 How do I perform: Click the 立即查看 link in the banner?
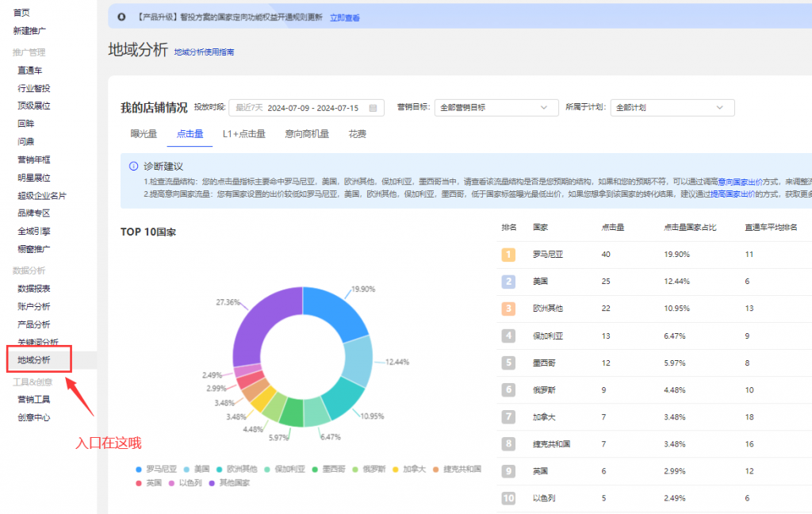coord(345,17)
